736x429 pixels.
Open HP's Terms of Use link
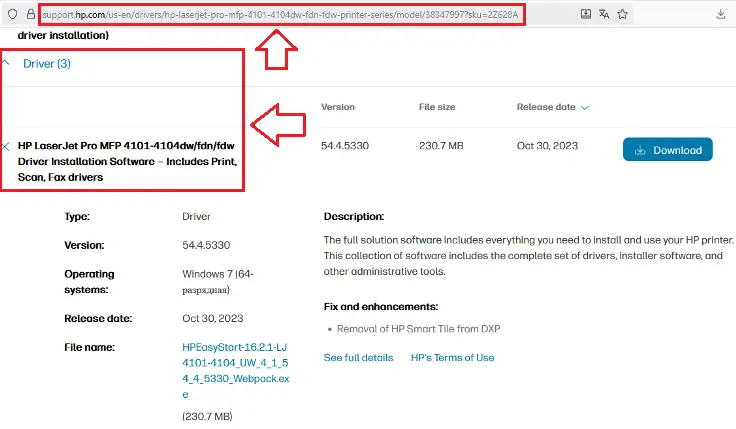tap(452, 357)
